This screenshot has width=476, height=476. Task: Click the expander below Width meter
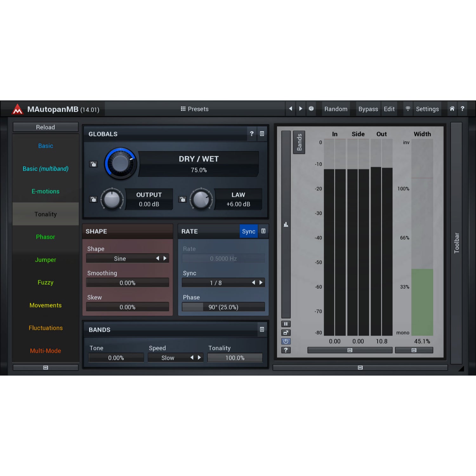coord(414,350)
